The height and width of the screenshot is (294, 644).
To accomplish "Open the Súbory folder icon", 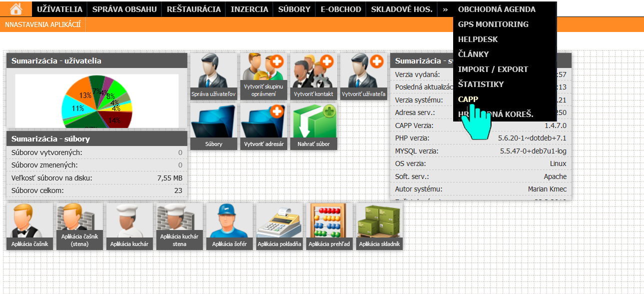I will coord(213,126).
